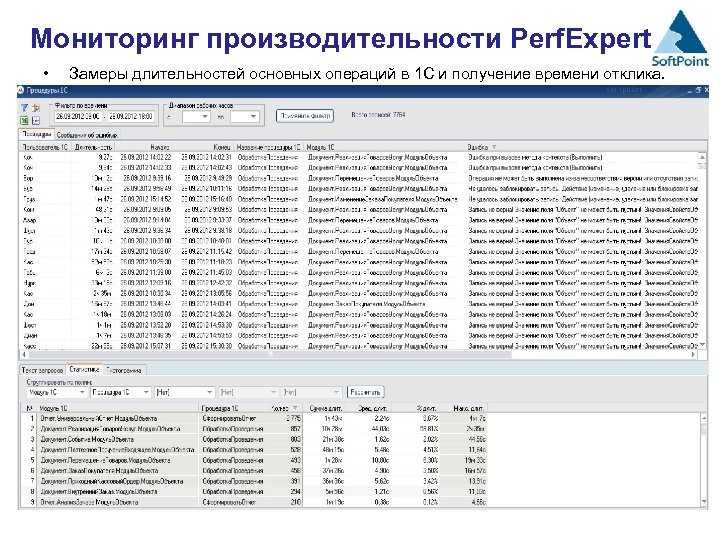Viewport: 720px width, 540px height.
Task: Open filter settings icon beside the funnel
Action: point(36,108)
